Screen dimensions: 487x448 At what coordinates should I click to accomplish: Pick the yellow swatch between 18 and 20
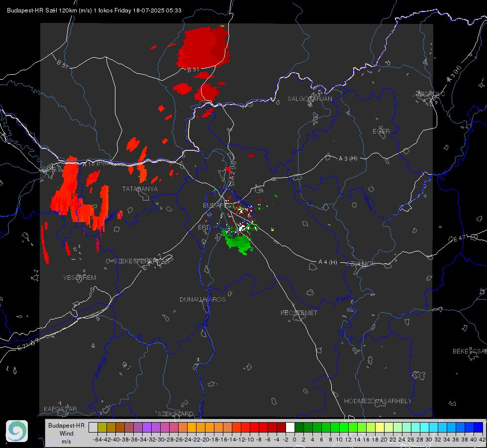point(380,427)
